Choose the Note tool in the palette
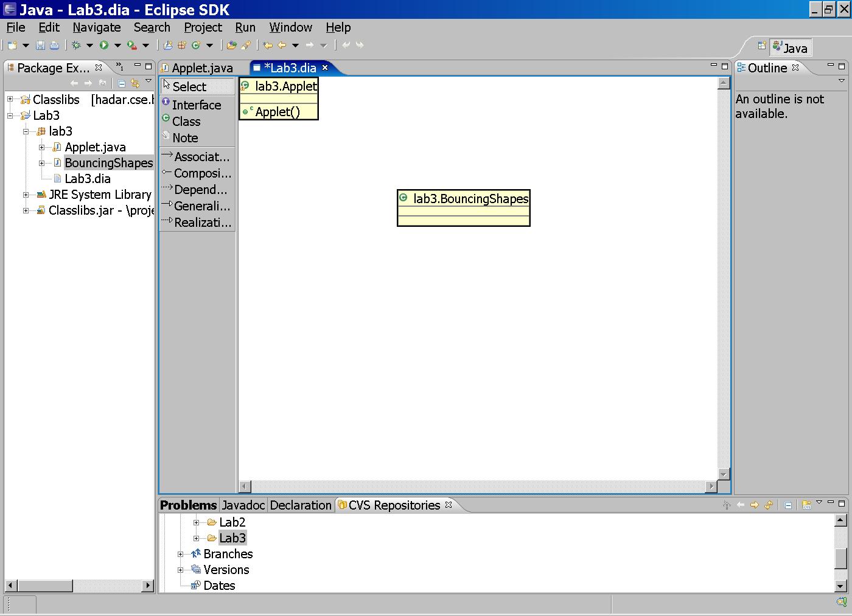This screenshot has height=616, width=852. pyautogui.click(x=185, y=138)
